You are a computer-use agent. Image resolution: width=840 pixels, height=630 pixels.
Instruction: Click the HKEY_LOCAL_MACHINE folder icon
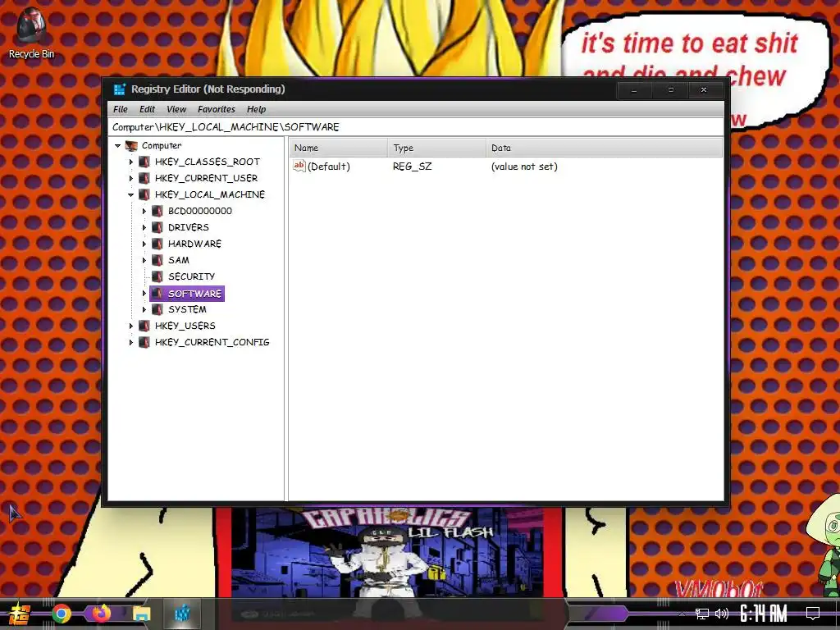pos(144,194)
